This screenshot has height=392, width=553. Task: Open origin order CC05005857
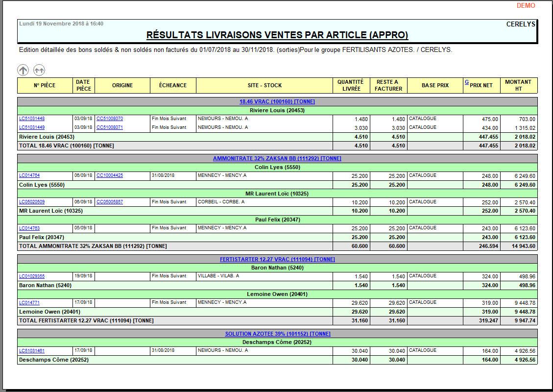click(110, 202)
